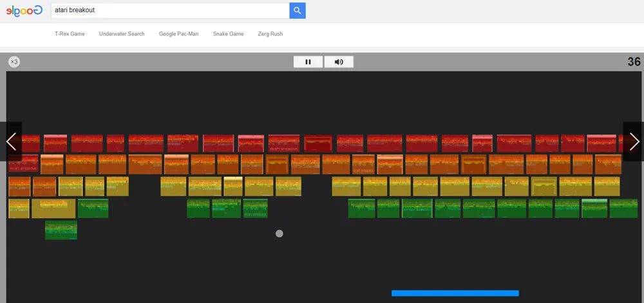Click the left arrow navigation button
Screen dimensions: 644x303
[x=11, y=142]
